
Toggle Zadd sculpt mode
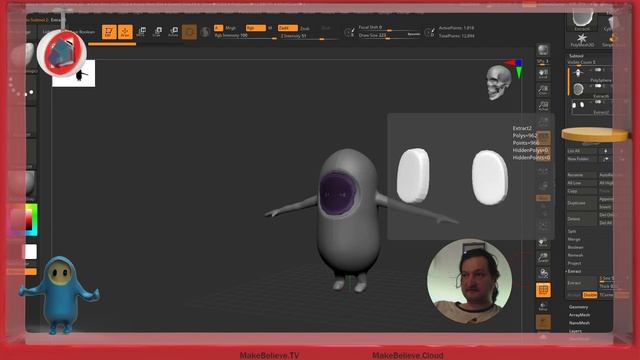287,28
